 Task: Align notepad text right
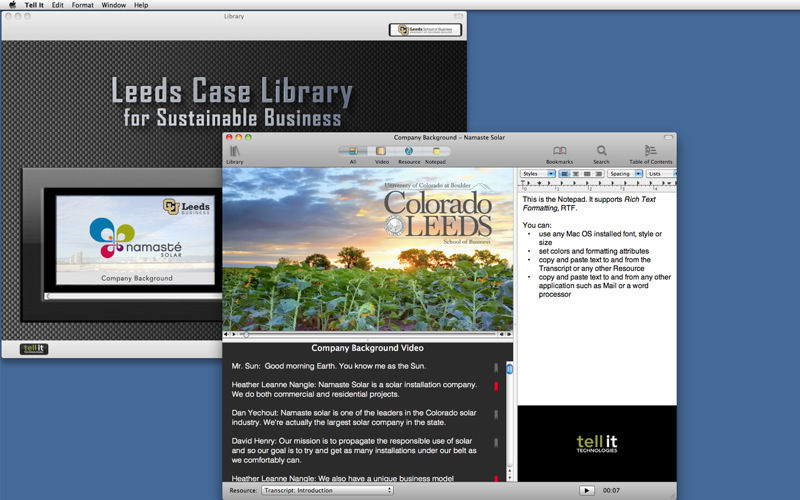[x=598, y=174]
